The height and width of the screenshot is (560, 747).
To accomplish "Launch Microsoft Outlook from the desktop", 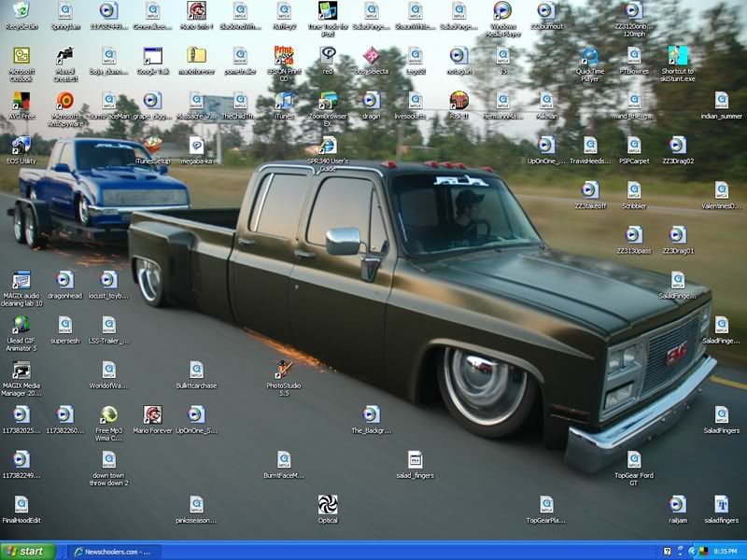I will (x=21, y=56).
